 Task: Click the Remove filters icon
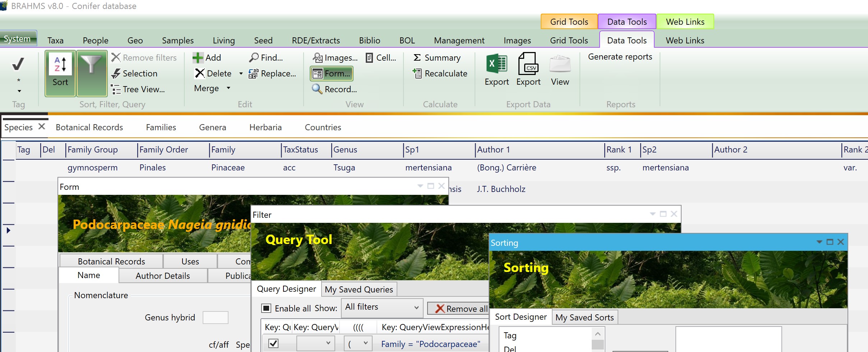coord(116,57)
